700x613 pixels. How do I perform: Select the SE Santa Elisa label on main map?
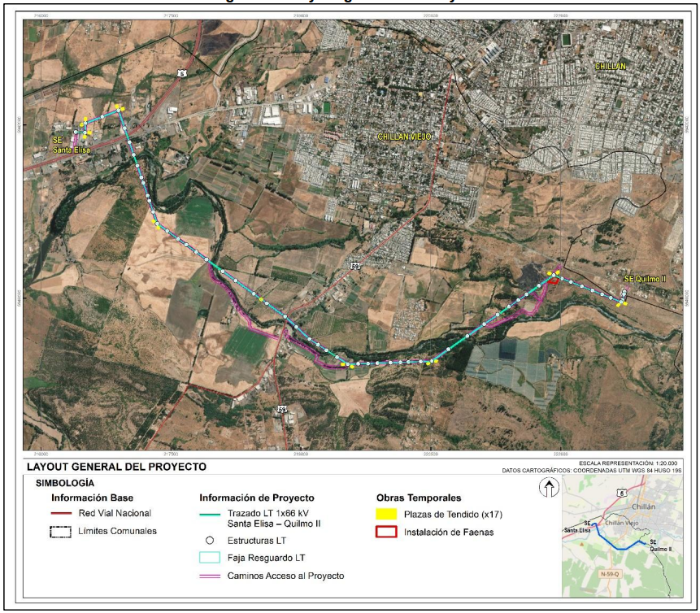coord(68,145)
